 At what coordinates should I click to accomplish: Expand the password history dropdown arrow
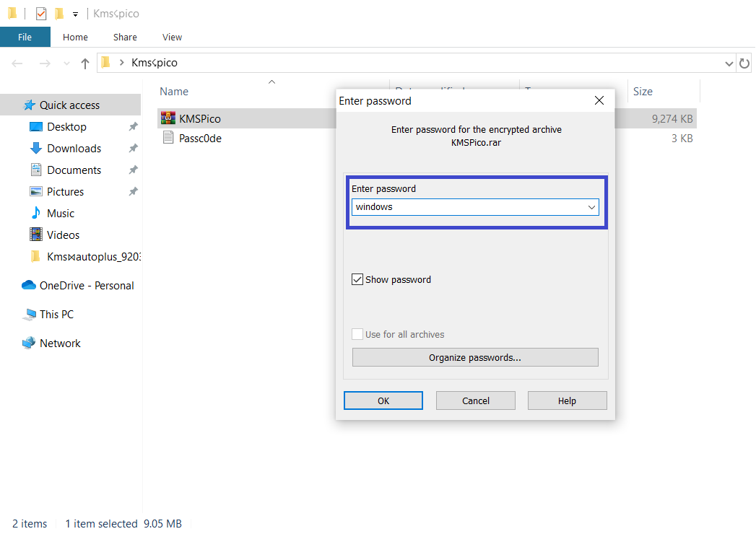pos(591,207)
